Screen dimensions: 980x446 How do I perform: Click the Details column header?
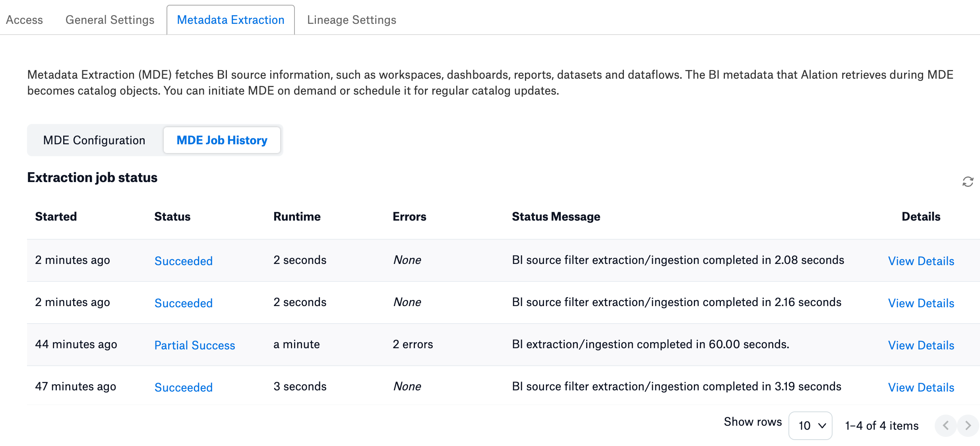(921, 217)
